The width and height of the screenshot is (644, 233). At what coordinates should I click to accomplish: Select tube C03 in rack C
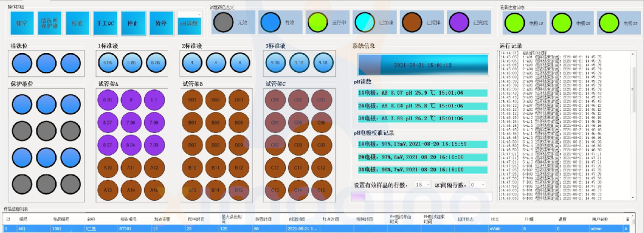click(x=321, y=100)
